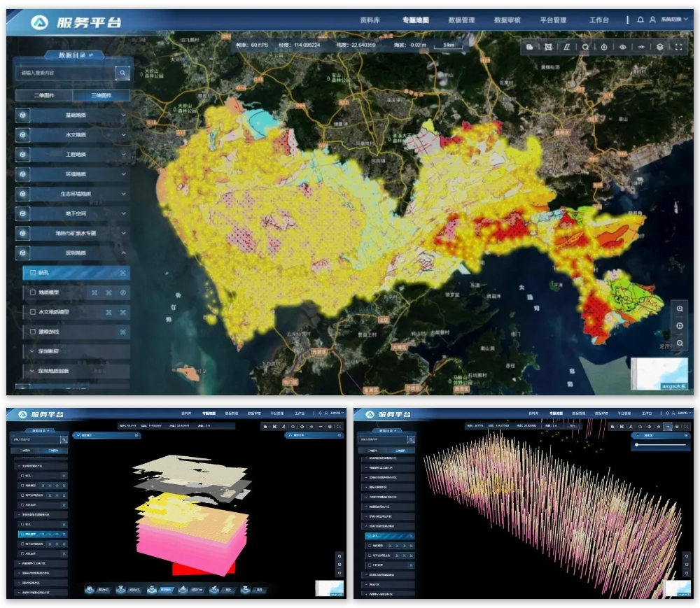Click the search magnifier button in 数据目录
The width and height of the screenshot is (700, 608).
click(x=123, y=73)
